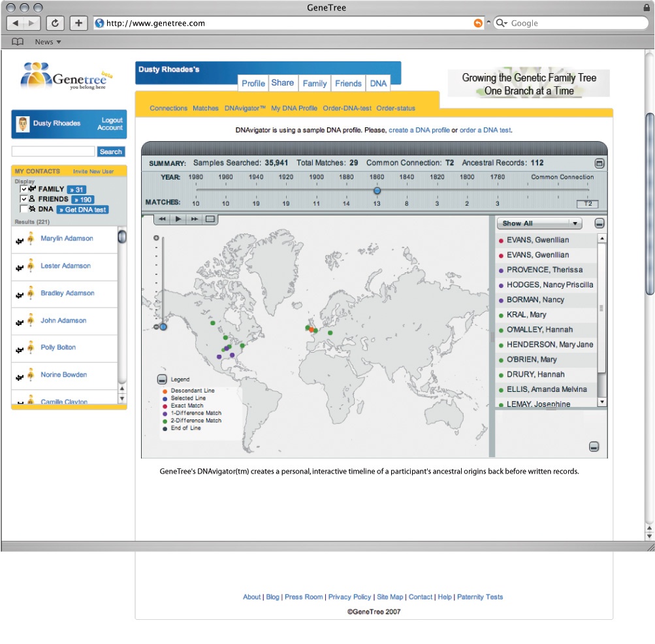This screenshot has height=644, width=655.
Task: Click the map fullscreen rectangle button
Action: tap(210, 219)
